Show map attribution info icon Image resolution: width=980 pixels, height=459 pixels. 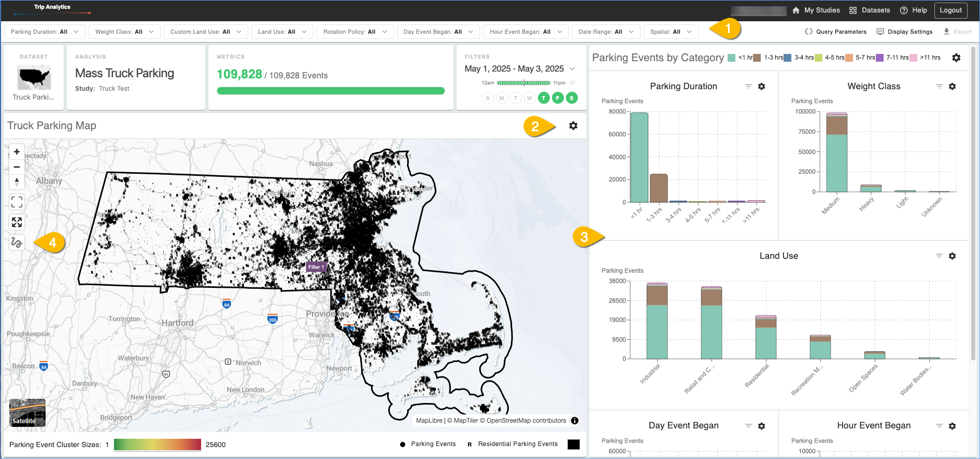pos(575,421)
